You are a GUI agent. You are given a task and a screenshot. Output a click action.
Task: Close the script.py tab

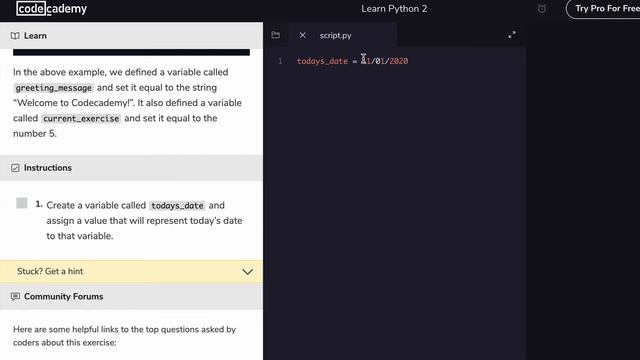pyautogui.click(x=302, y=36)
